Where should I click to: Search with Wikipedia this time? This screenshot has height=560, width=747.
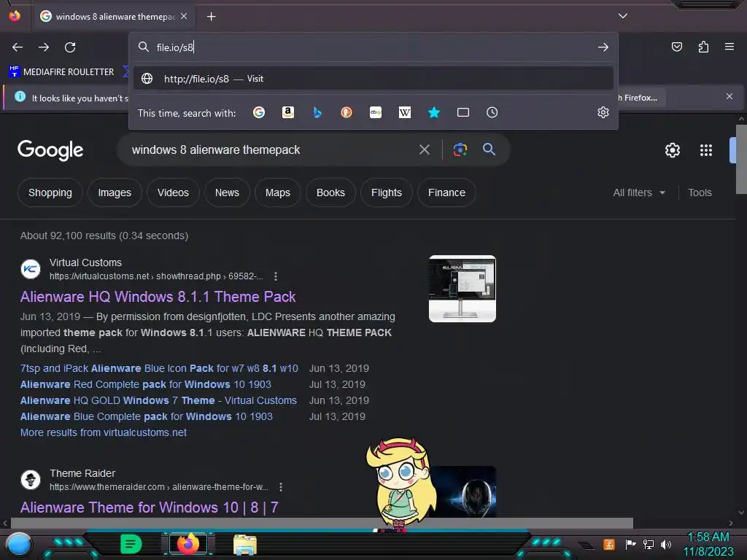click(404, 112)
